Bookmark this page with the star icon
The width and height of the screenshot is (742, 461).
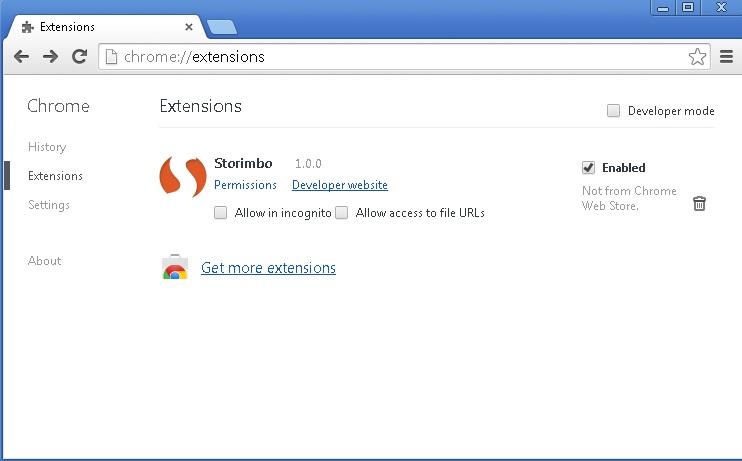(697, 57)
